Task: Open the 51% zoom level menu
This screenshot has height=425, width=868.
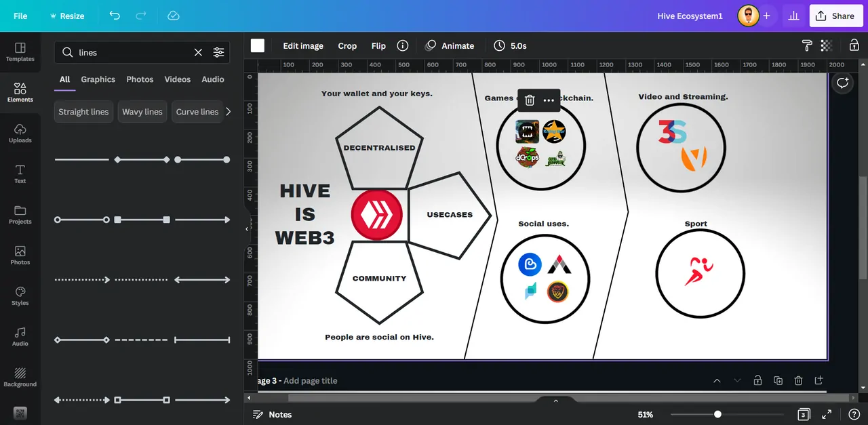Action: pyautogui.click(x=646, y=414)
